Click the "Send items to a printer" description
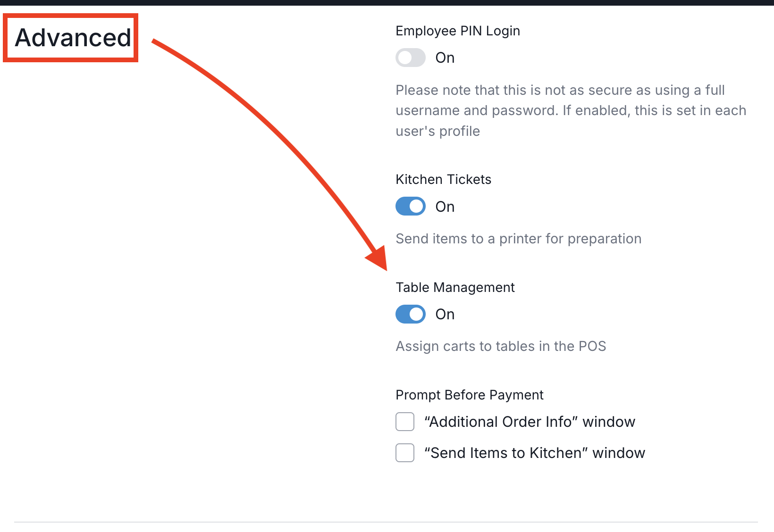The image size is (774, 532). pos(518,239)
